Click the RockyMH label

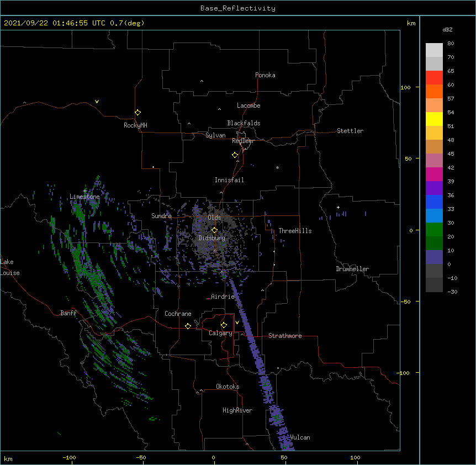click(135, 125)
